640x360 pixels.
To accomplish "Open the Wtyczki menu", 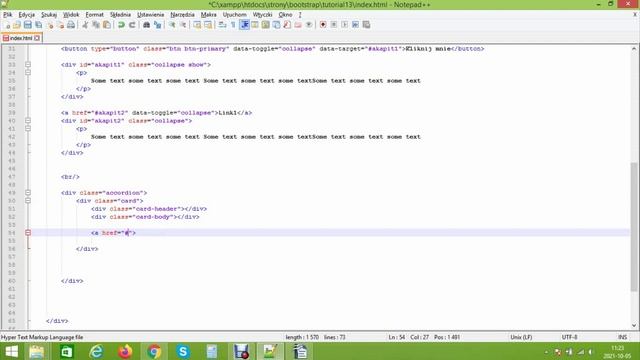I will [262, 15].
